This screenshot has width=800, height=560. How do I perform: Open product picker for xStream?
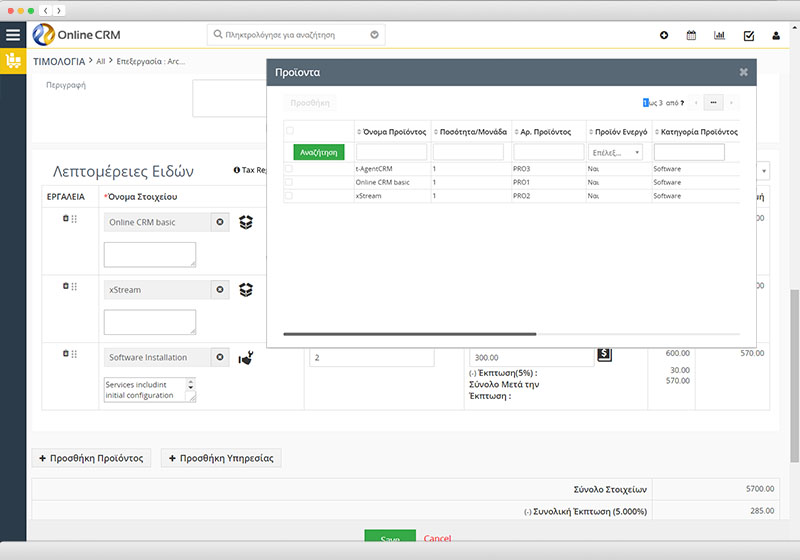point(246,290)
